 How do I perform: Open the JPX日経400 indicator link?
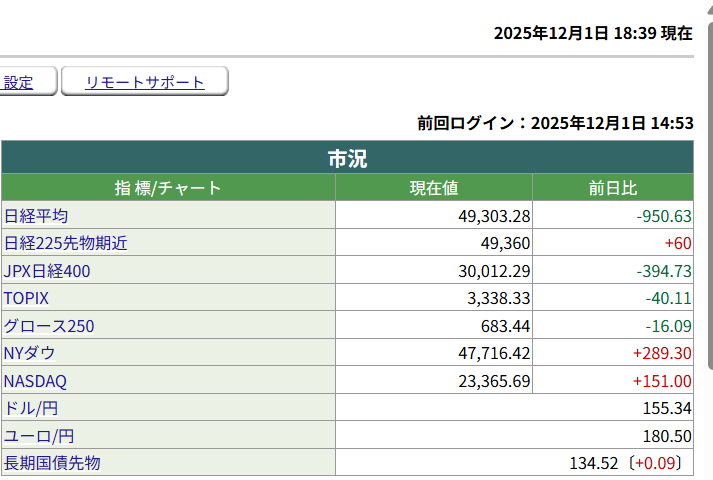coord(48,271)
